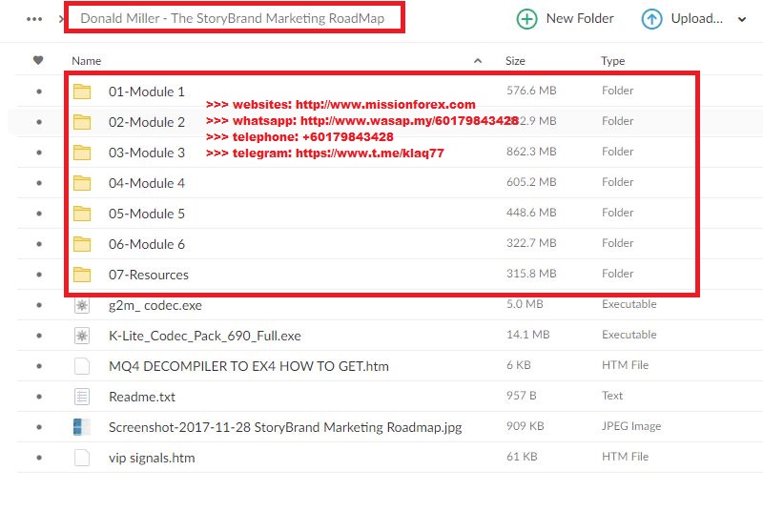Click the three-dots breadcrumb menu
763x532 pixels.
click(34, 19)
